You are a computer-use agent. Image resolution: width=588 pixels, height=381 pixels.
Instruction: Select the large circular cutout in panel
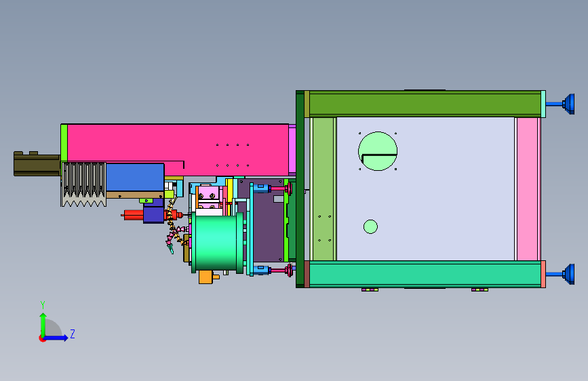point(378,151)
